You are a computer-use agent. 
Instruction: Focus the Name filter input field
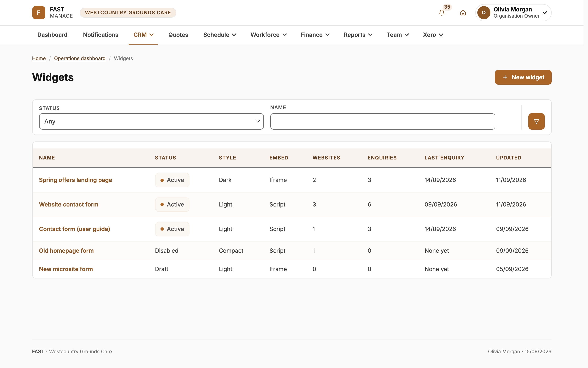tap(383, 121)
